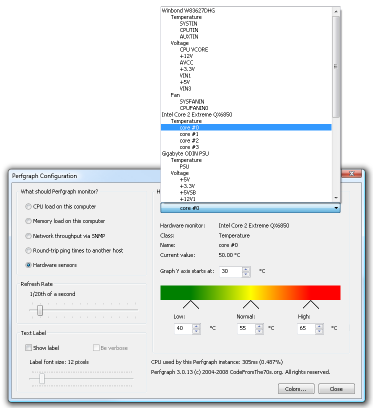Click the High marker arrow under gradient
The width and height of the screenshot is (373, 408).
(x=311, y=304)
